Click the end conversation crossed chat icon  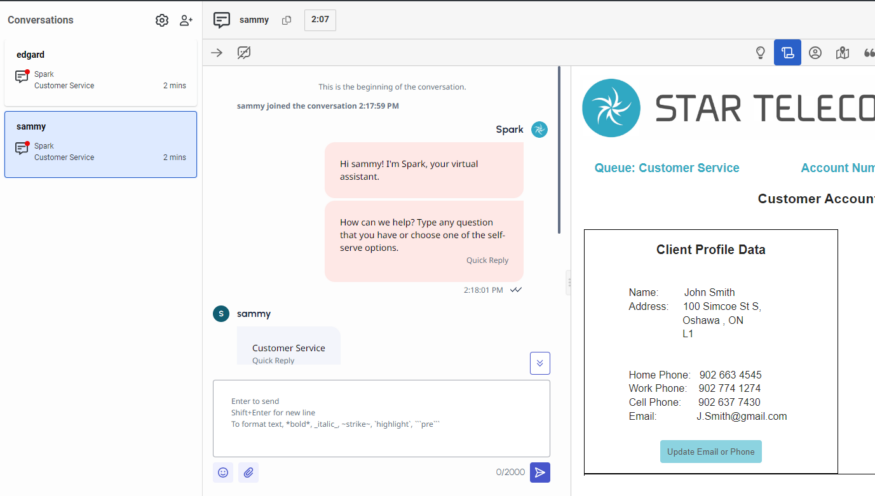tap(244, 52)
